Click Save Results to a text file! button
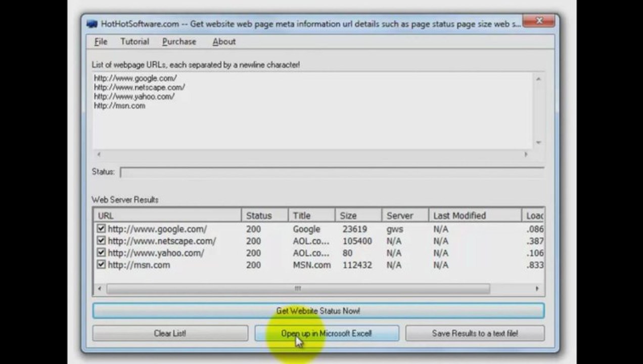Screen dimensions: 643x364 click(475, 333)
